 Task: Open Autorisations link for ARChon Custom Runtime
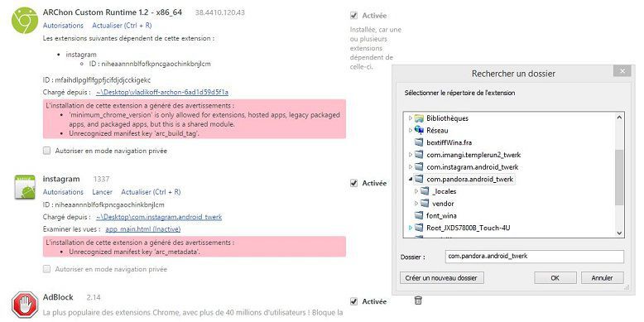pyautogui.click(x=63, y=26)
